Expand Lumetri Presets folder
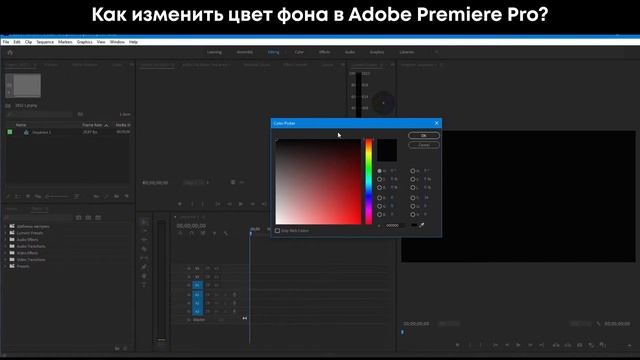The image size is (640, 360). pos(6,233)
